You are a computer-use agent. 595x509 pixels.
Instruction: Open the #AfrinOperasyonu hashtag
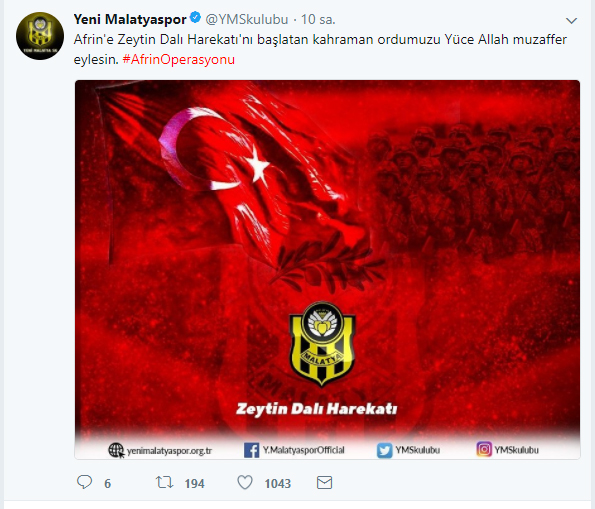click(x=179, y=60)
